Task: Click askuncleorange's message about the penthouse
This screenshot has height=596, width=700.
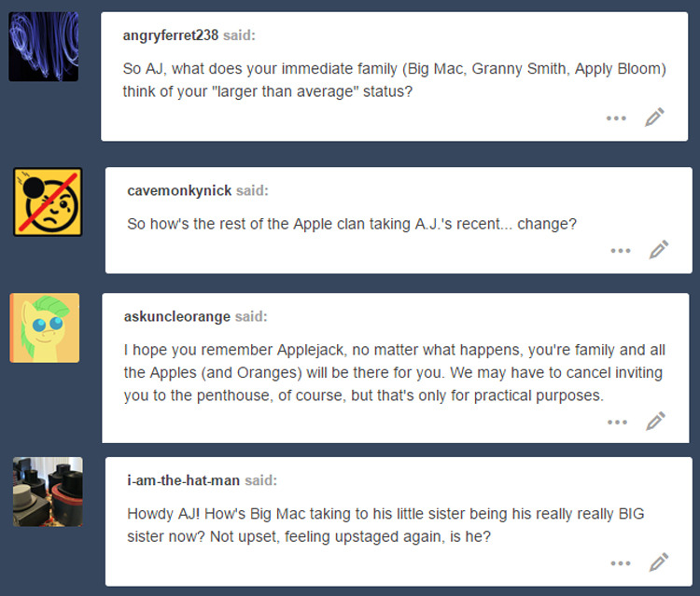Action: (395, 372)
